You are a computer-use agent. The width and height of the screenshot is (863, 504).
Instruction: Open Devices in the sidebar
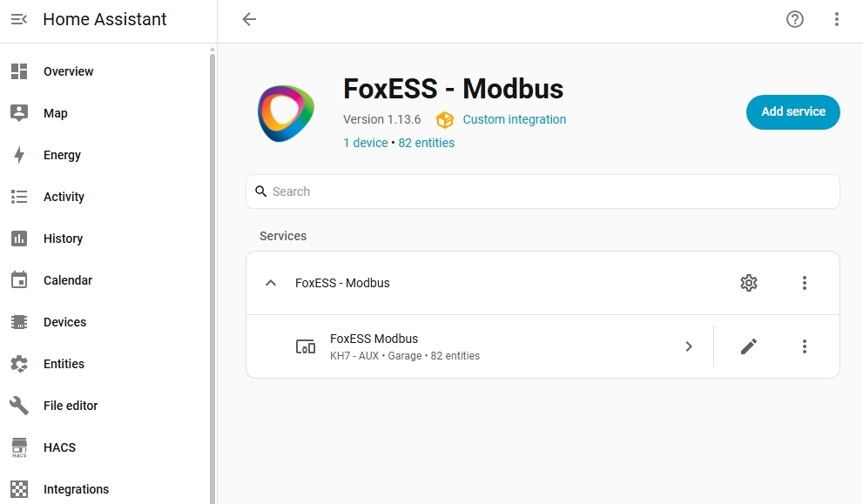tap(105, 322)
